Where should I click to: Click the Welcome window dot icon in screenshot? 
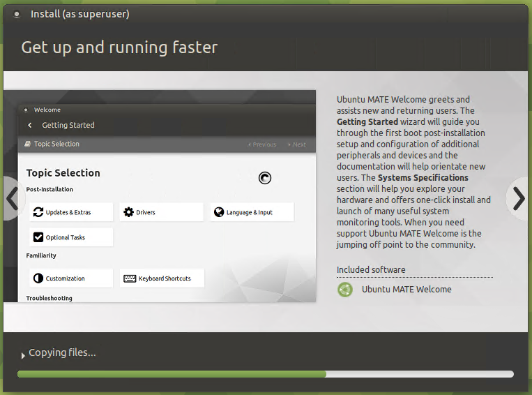point(26,110)
